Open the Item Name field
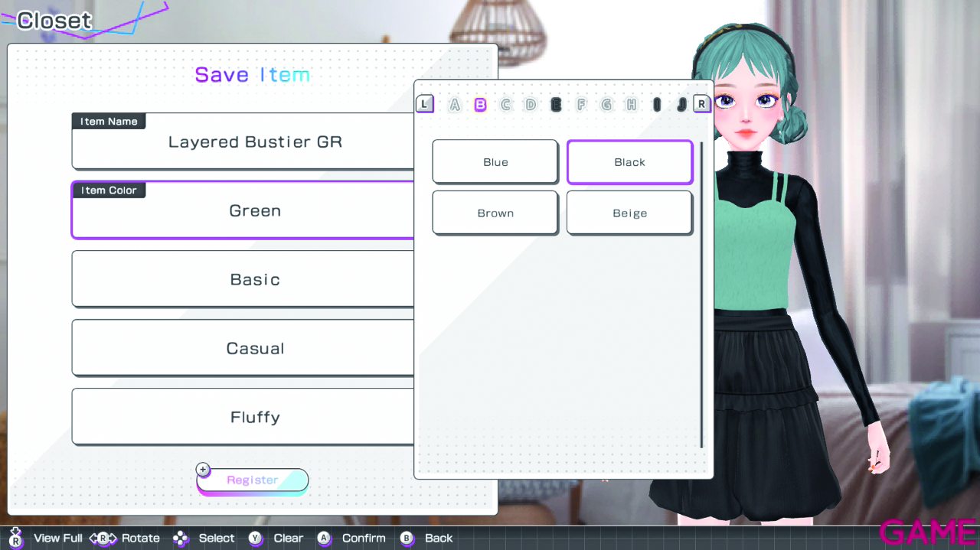The image size is (980, 550). (x=243, y=142)
